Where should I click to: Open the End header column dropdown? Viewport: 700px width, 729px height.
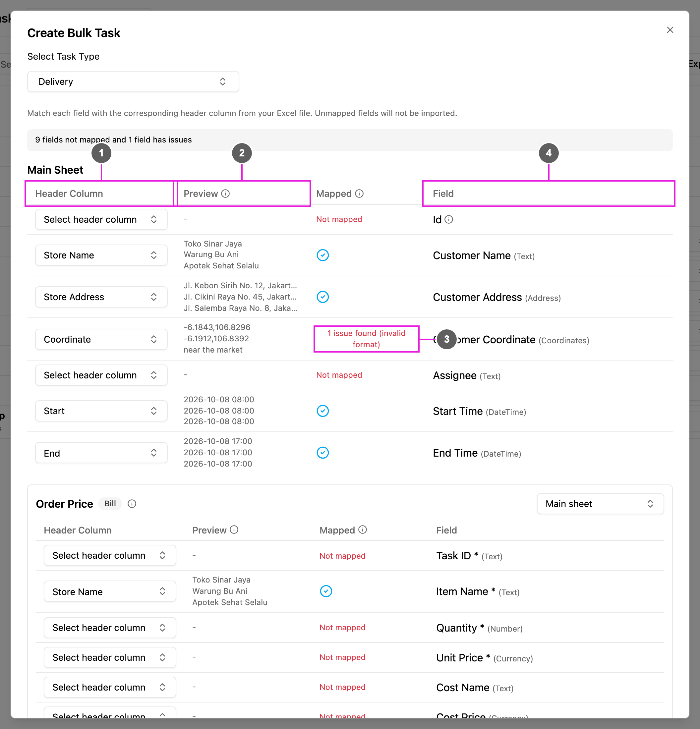pyautogui.click(x=101, y=453)
